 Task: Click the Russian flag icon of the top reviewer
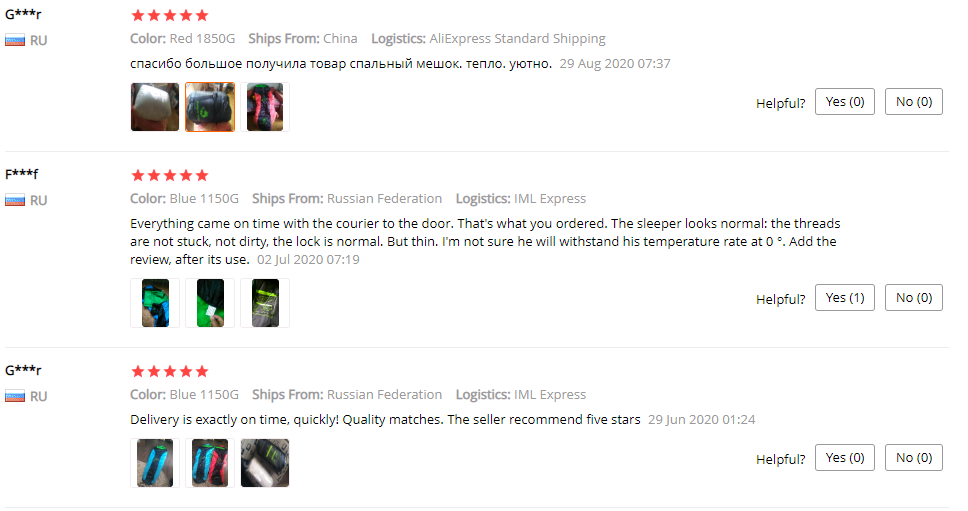(x=15, y=40)
